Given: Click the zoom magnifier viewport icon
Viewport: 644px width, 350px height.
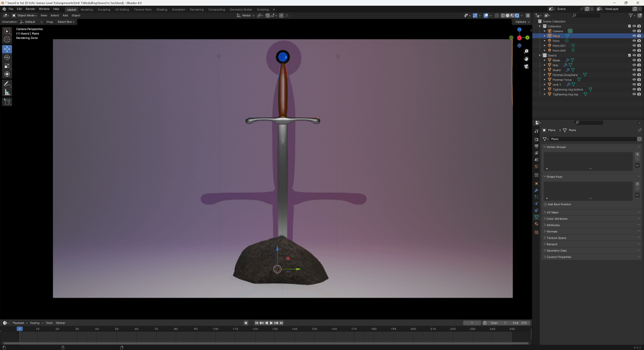Looking at the screenshot, I should point(526,51).
